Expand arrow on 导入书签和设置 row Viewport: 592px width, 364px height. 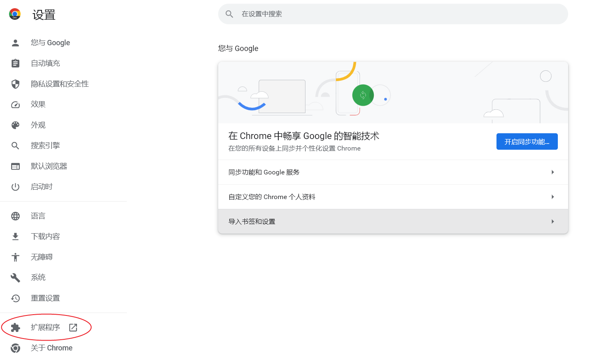coord(553,222)
